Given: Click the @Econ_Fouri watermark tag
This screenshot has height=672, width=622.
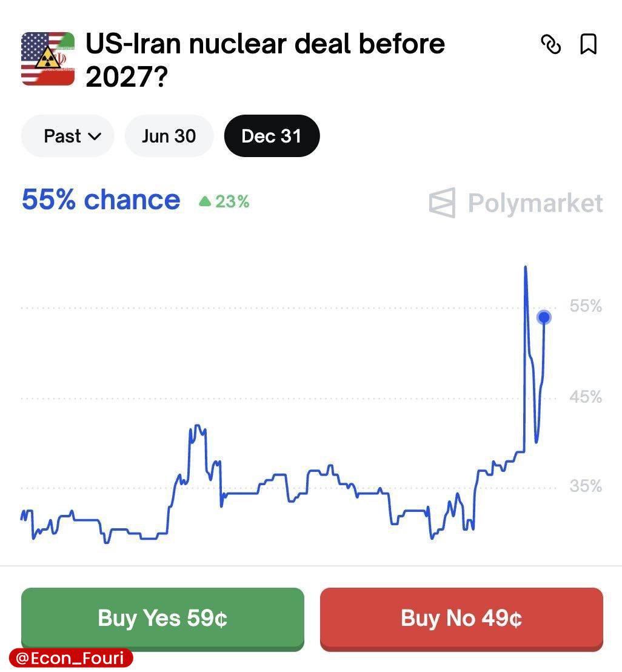Looking at the screenshot, I should 71,659.
